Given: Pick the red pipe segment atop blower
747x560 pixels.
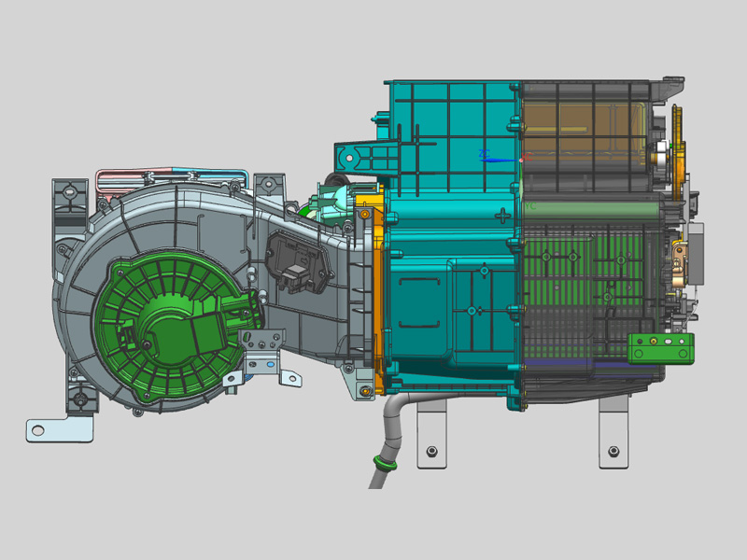Looking at the screenshot, I should [x=131, y=174].
